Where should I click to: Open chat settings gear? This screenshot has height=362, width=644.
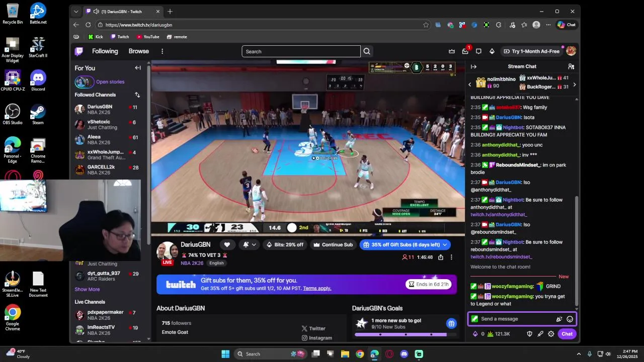[x=551, y=334]
